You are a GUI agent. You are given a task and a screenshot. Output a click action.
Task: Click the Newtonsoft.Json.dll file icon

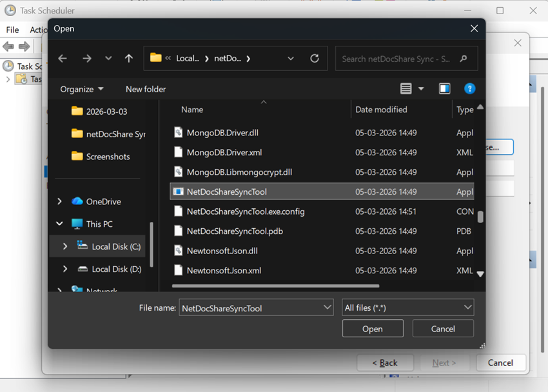point(178,251)
